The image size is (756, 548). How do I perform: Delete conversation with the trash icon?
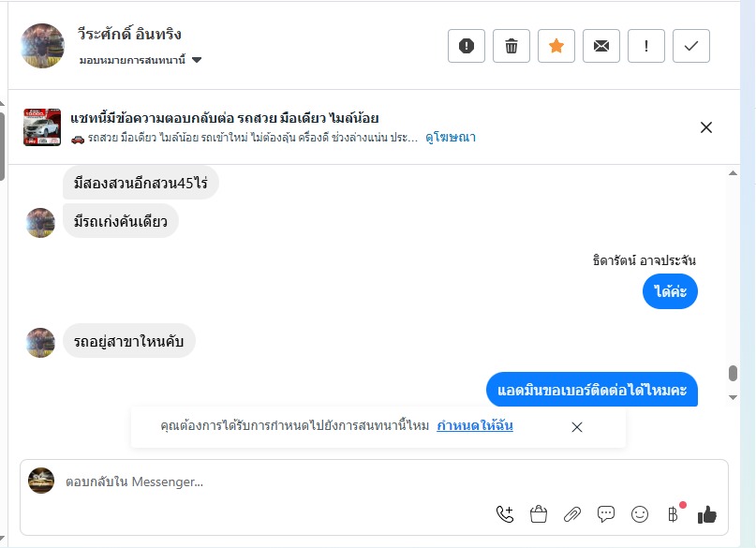tap(511, 46)
